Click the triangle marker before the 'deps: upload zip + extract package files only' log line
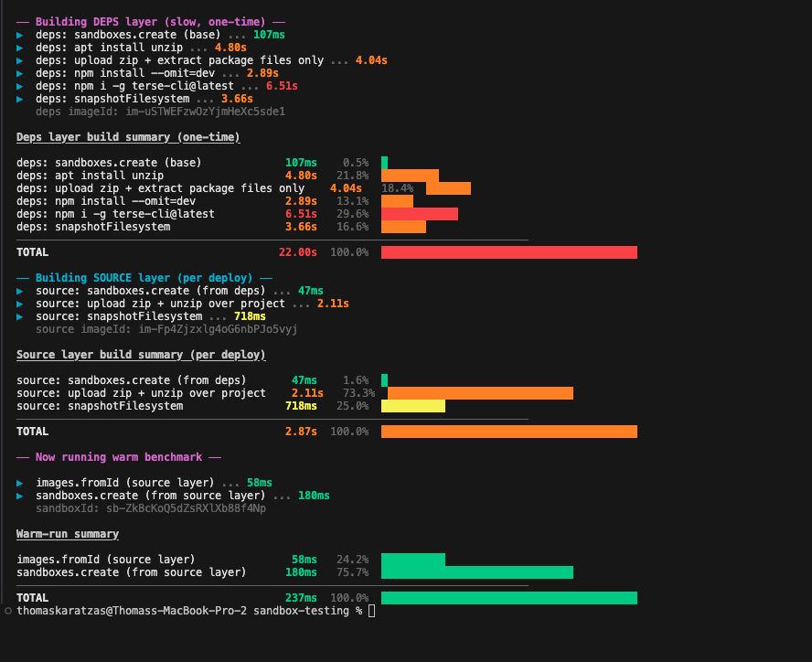Screen dimensions: 812x662 pos(20,60)
